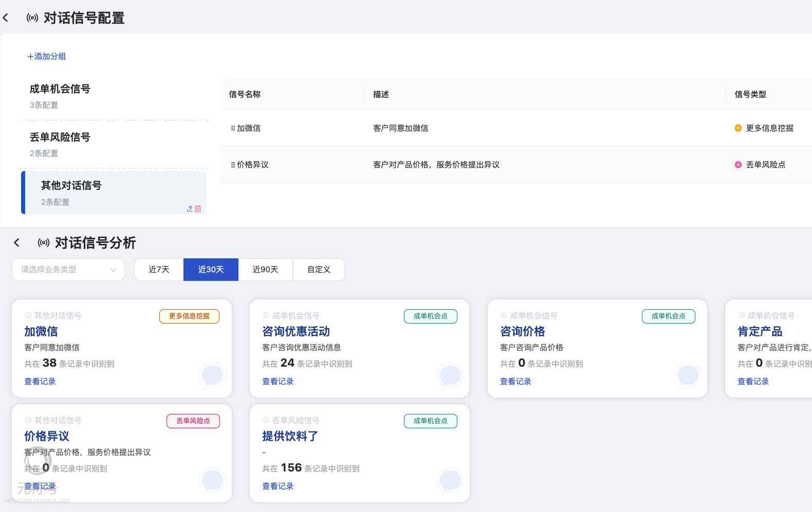Click the group icon on 价格异议 card
Viewport: 812px width, 512px height.
28,421
